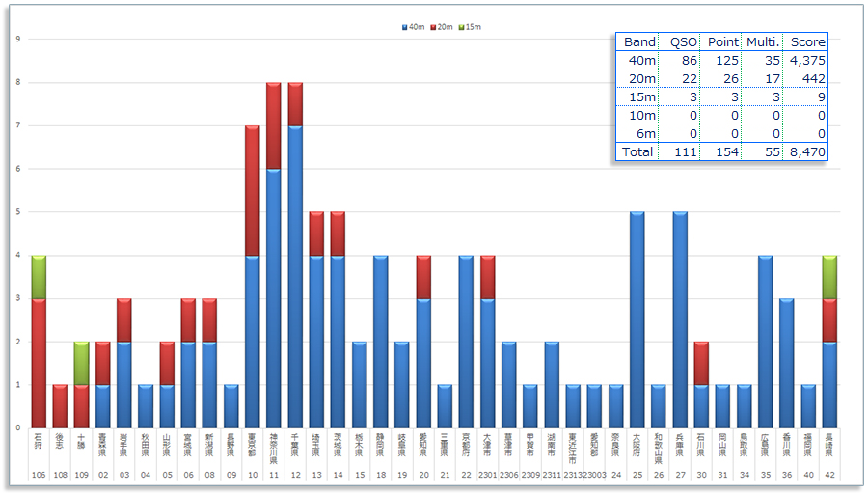Click the Total score cell showing 8,470
This screenshot has height=495, width=868.
tap(807, 151)
